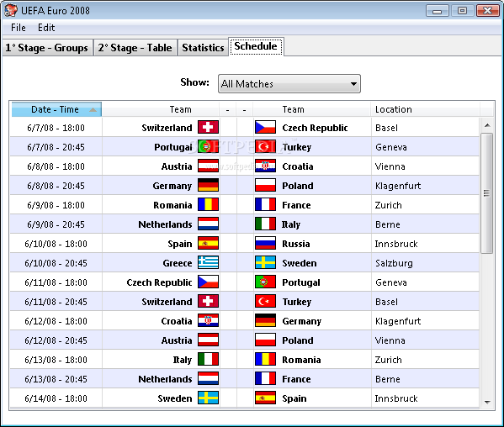Viewport: 504px width, 427px height.
Task: Click Germany flag in 6/8/08 20:45 row
Action: coord(208,185)
